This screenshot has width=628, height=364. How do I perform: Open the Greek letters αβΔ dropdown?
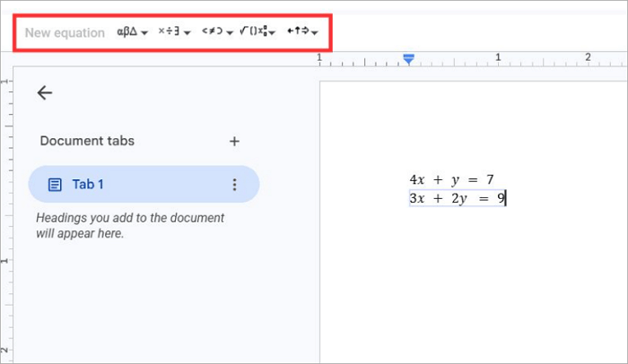pyautogui.click(x=132, y=31)
